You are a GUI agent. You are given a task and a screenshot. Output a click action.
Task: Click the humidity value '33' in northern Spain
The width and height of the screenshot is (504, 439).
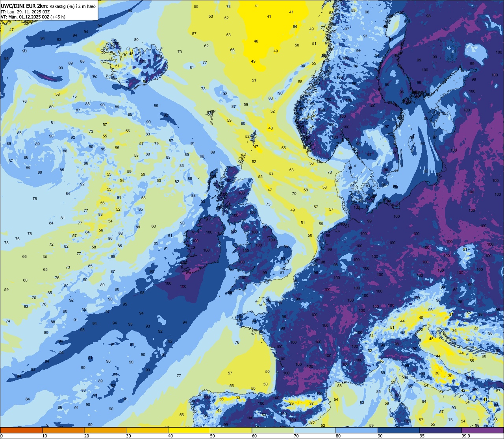238,398
